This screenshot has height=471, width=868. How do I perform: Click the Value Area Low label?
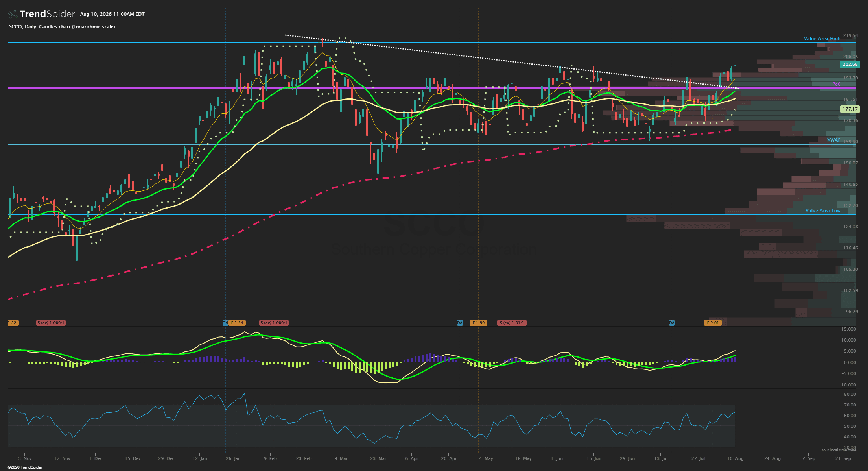click(823, 211)
